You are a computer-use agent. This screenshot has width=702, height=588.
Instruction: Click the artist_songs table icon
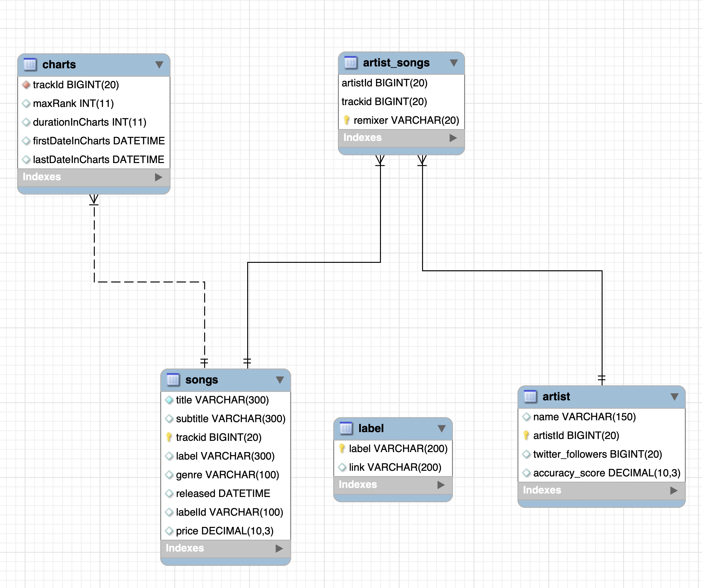[x=351, y=63]
